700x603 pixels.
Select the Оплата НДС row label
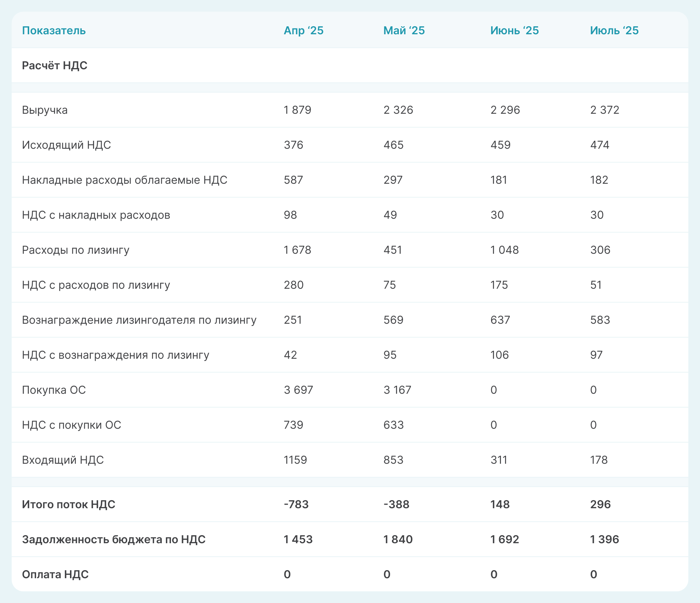point(55,575)
